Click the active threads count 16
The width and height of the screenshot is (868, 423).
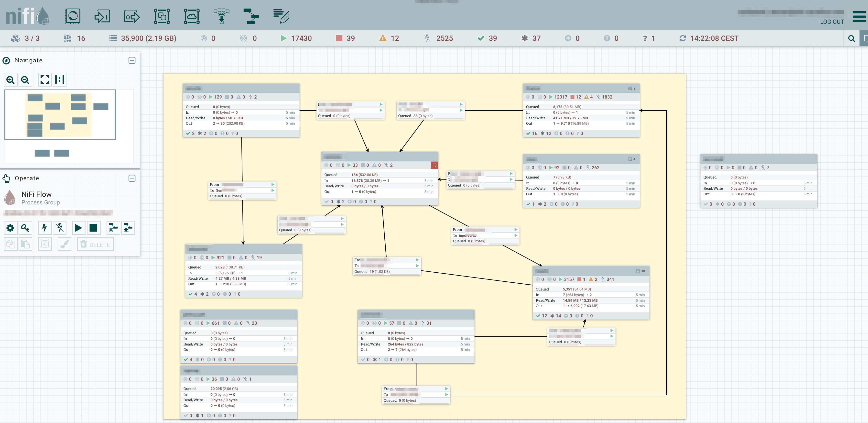(x=75, y=38)
